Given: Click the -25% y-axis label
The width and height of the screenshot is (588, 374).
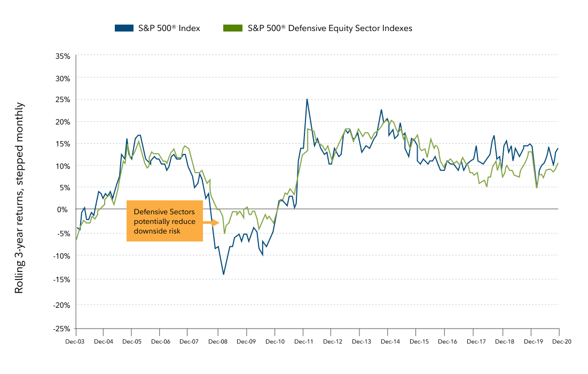Looking at the screenshot, I should 62,328.
